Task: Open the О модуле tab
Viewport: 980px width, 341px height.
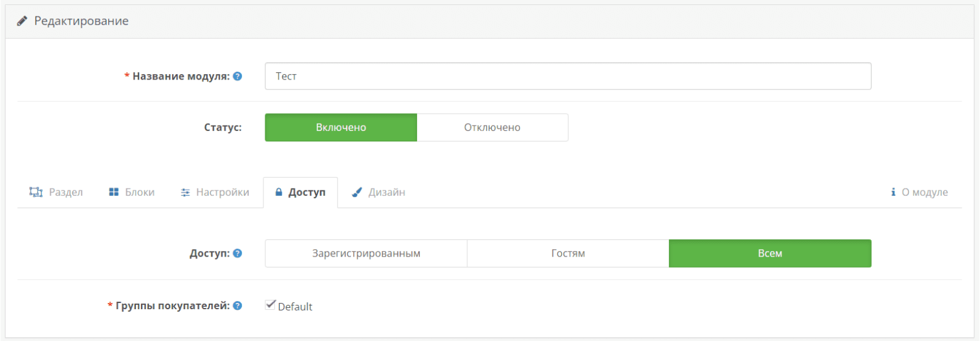Action: coord(919,192)
